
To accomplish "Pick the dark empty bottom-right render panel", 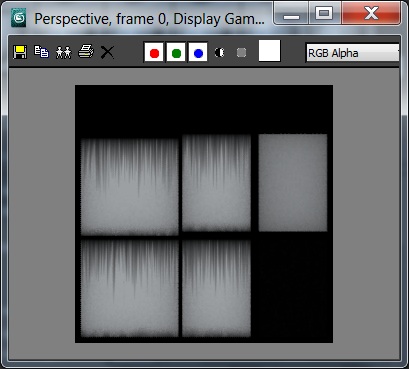I will click(293, 288).
